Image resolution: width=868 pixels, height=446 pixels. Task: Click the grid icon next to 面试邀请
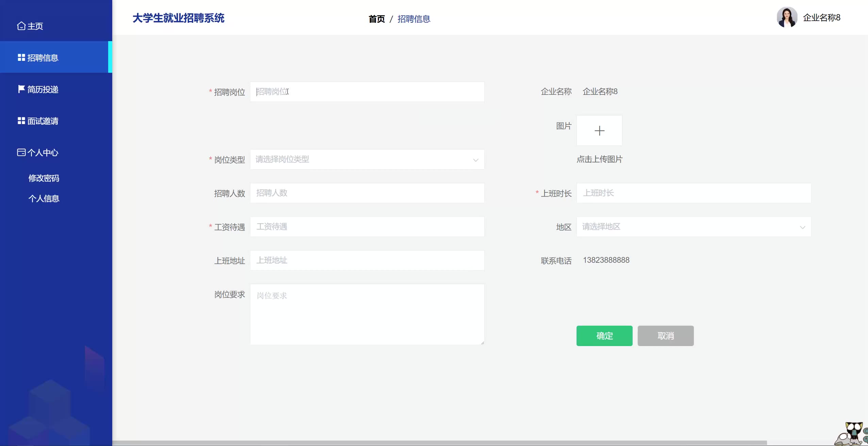[21, 121]
